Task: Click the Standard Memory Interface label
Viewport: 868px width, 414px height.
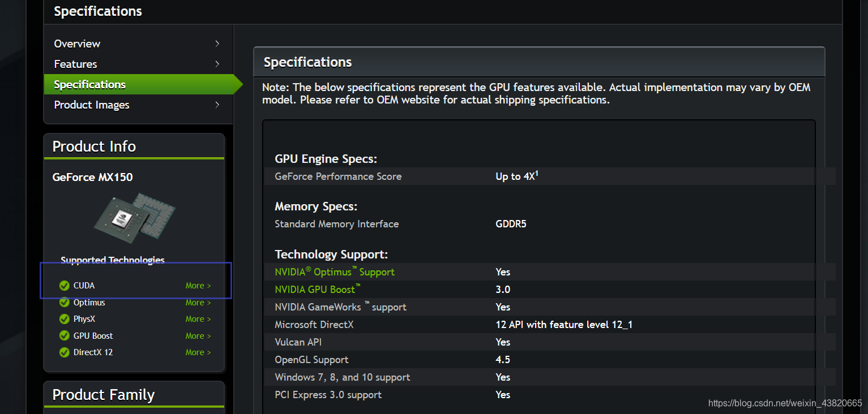Action: point(336,224)
